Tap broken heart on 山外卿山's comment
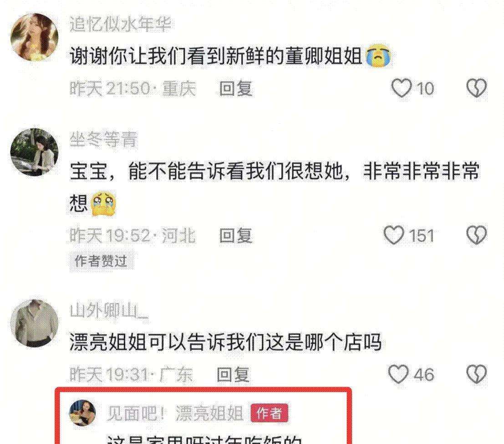The height and width of the screenshot is (444, 504). 477,374
